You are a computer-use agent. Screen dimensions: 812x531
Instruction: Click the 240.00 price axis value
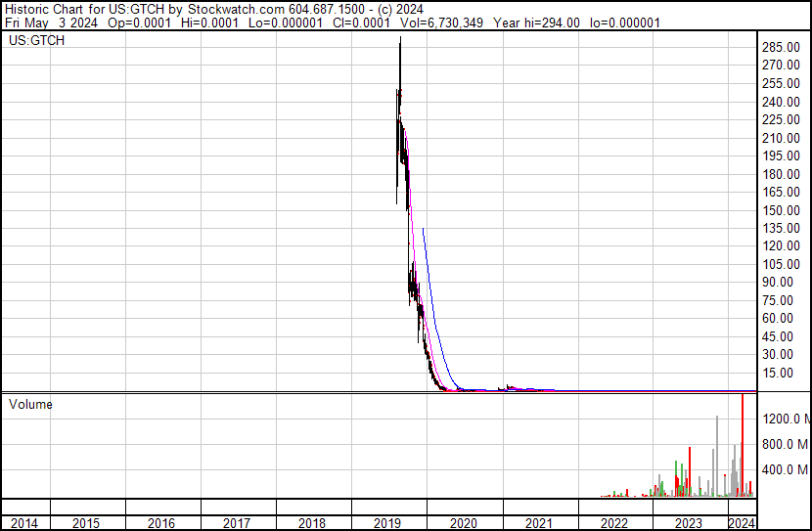(781, 102)
